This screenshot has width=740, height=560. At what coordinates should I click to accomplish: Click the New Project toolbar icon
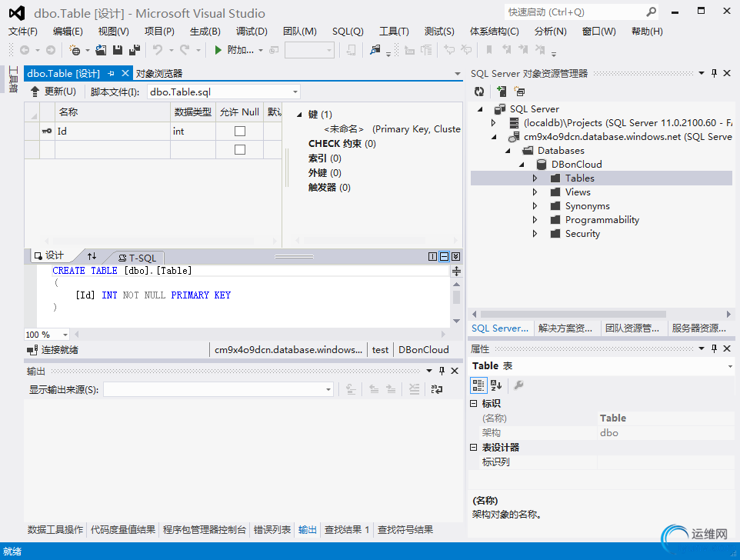tap(75, 50)
